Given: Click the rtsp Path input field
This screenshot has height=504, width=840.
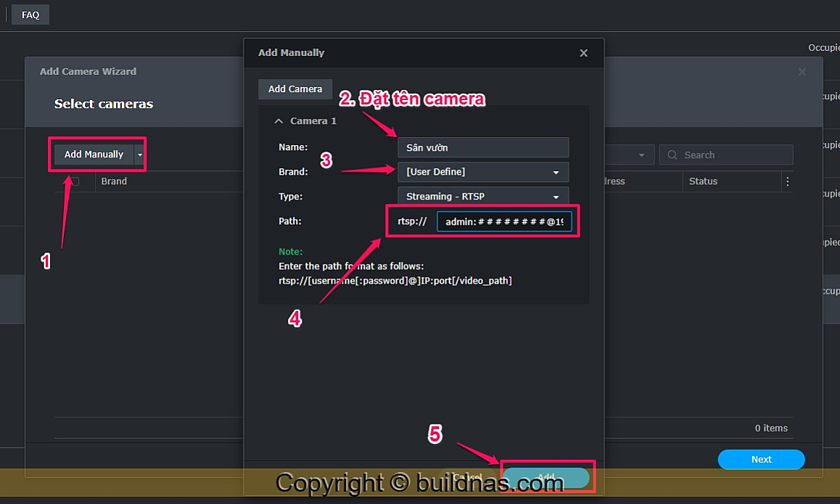Looking at the screenshot, I should pyautogui.click(x=504, y=221).
